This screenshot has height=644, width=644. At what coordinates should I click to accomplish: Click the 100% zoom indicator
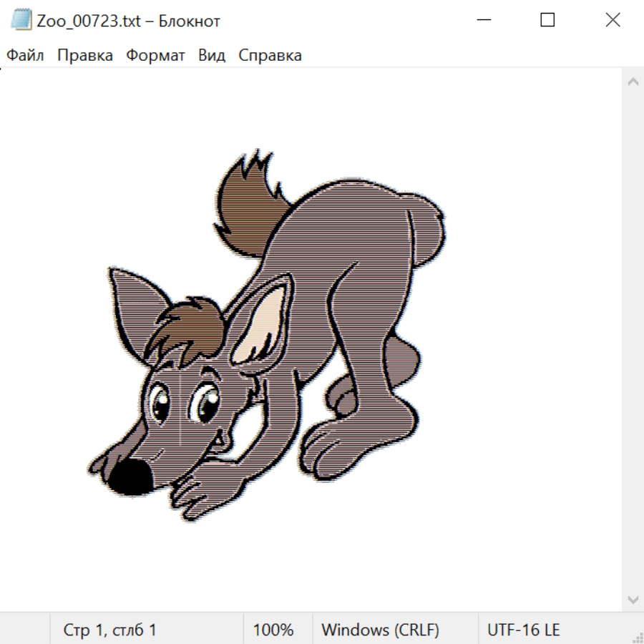click(x=273, y=630)
